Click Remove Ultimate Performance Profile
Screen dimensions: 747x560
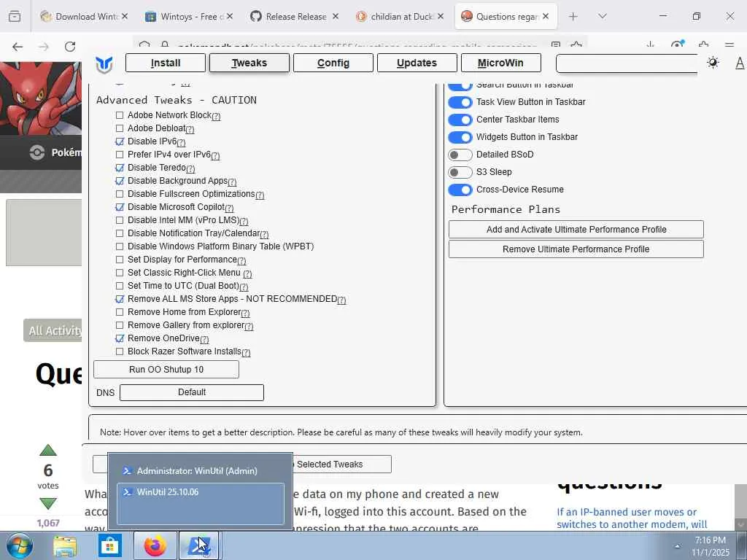pos(576,249)
